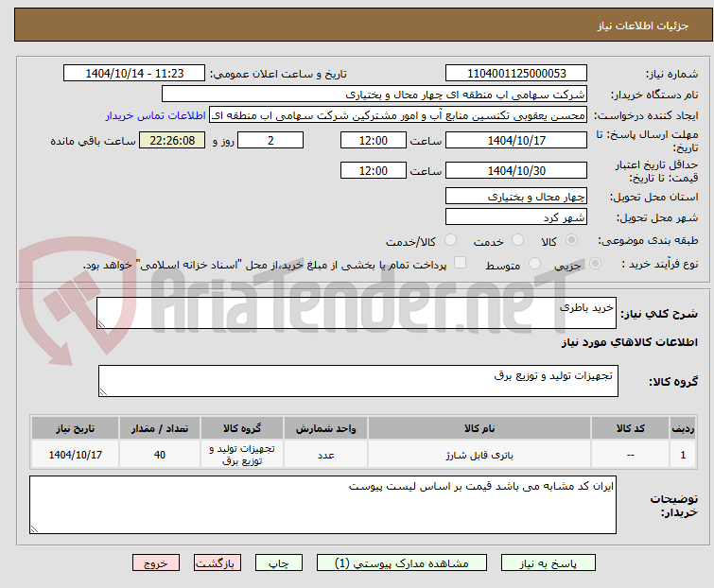Click resize handle of شرح کلی نیاز box
This screenshot has height=588, width=714.
coord(101,324)
